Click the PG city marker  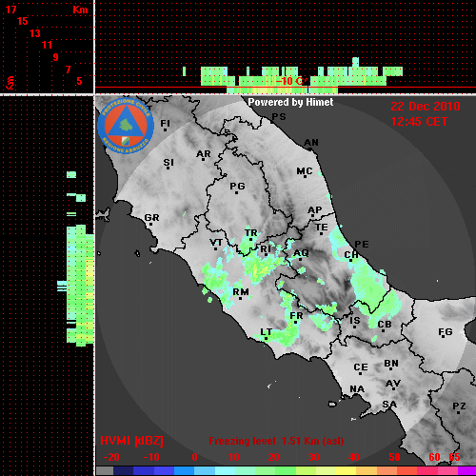click(236, 192)
